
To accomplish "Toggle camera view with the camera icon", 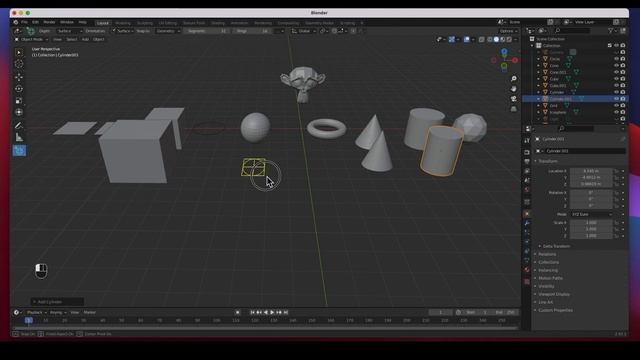I will tap(514, 99).
